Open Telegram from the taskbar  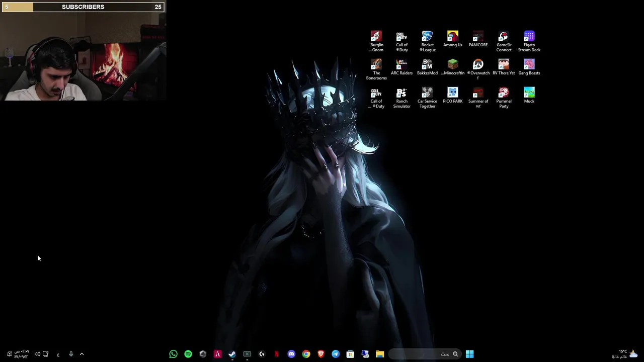pos(336,354)
